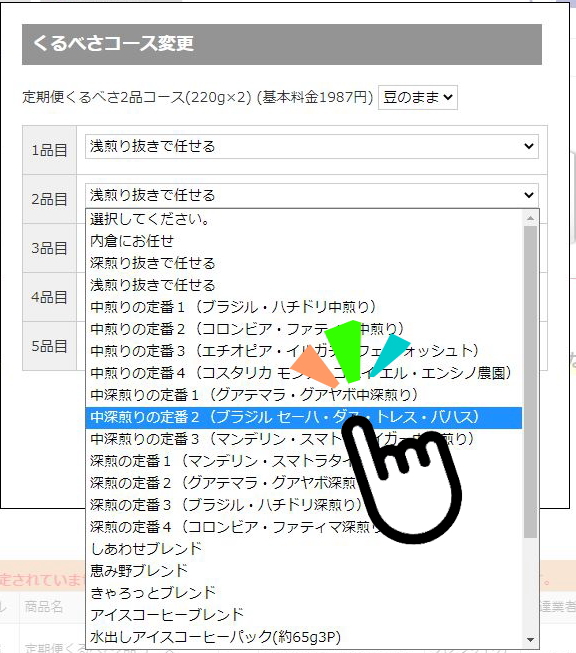Screen dimensions: 576x653
Task: Select 内倉にお任せ option
Action: click(304, 241)
